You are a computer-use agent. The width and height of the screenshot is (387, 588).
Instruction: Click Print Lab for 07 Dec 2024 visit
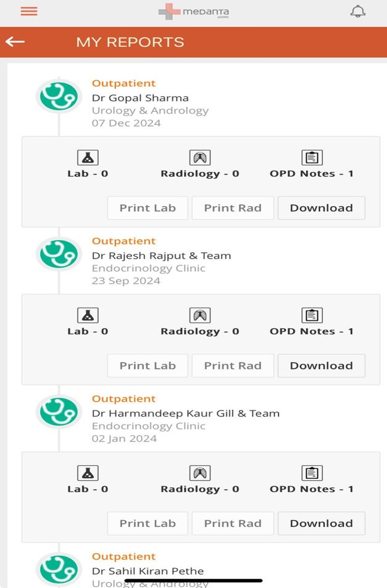click(x=148, y=208)
